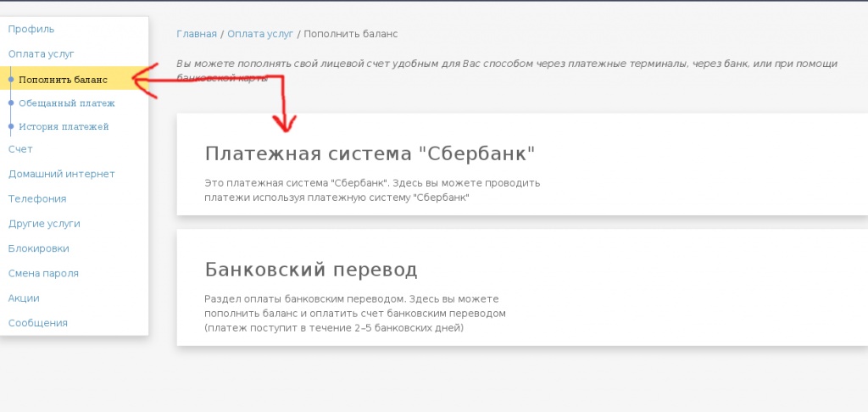This screenshot has width=868, height=412.
Task: Open the Профиль menu section
Action: point(31,29)
